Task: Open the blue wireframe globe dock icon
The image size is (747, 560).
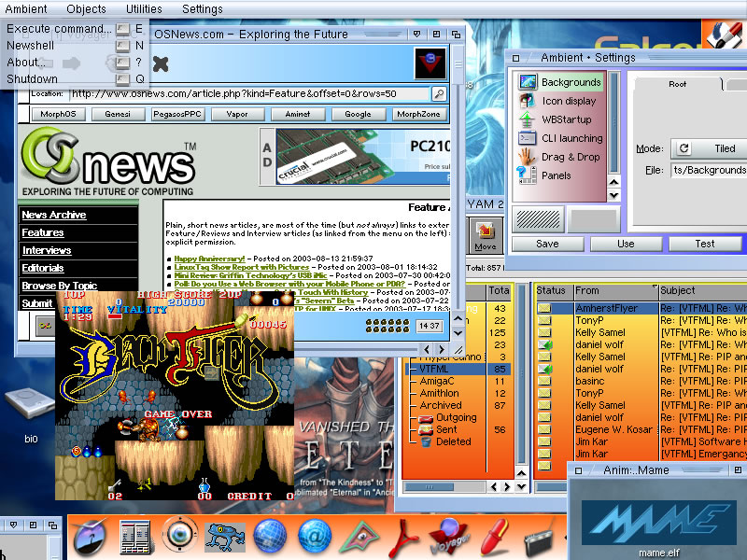Action: click(x=270, y=536)
